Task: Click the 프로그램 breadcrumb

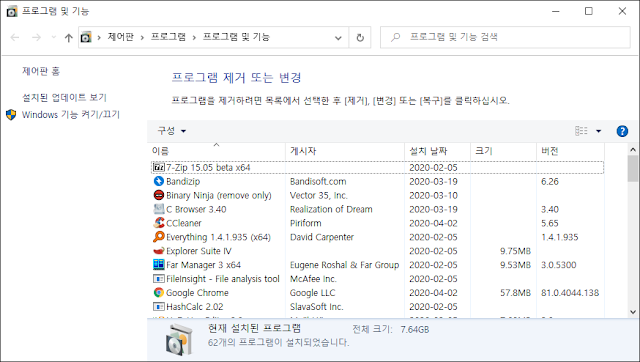Action: pyautogui.click(x=168, y=37)
